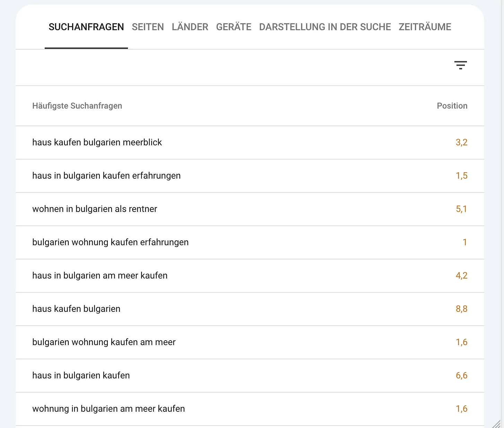Open 'haus in bulgarien am meer kaufen'
The width and height of the screenshot is (504, 428).
tap(100, 276)
